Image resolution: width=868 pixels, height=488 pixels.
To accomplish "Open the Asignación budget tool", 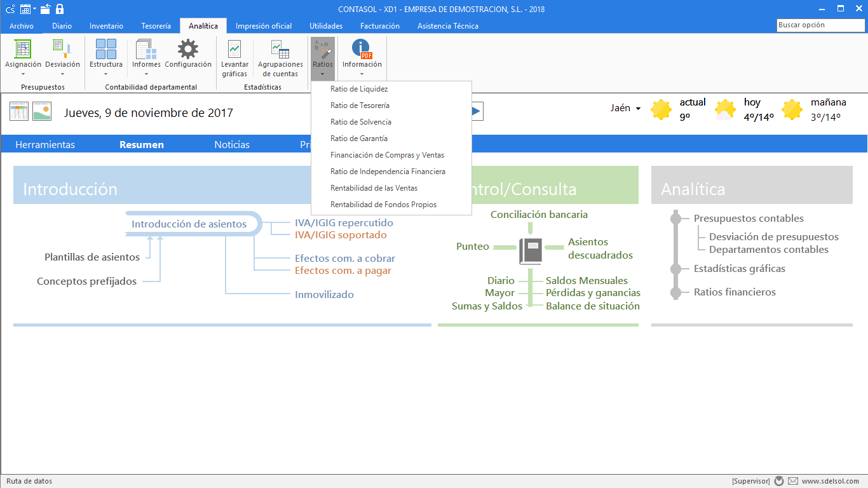I will click(23, 58).
